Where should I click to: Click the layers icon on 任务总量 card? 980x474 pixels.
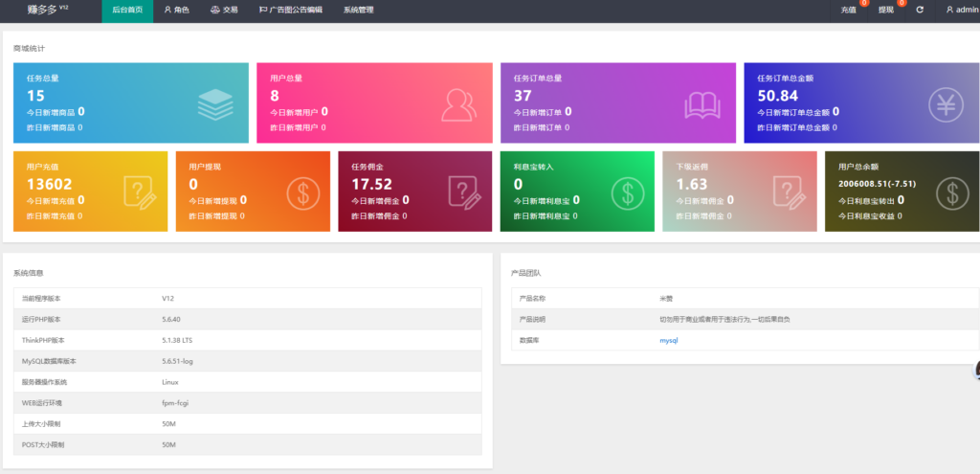pyautogui.click(x=215, y=103)
